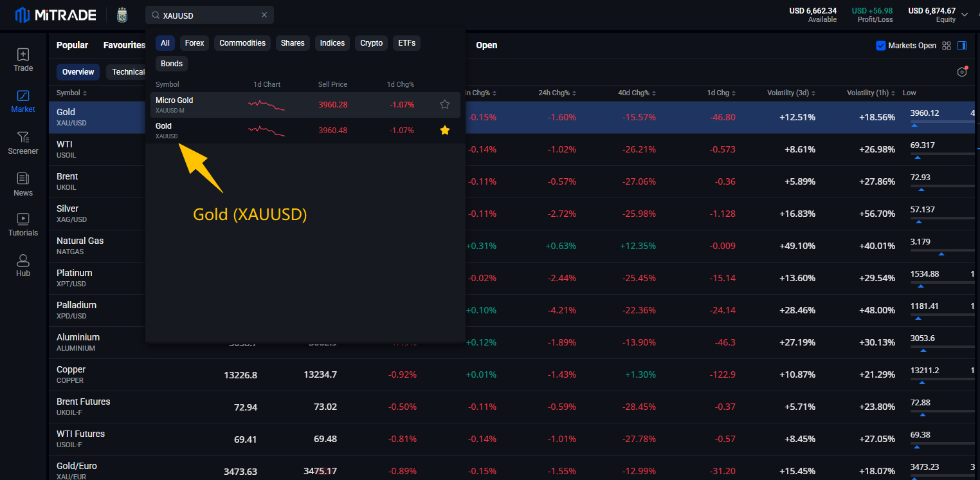Open the Gold XAUUSD search result
This screenshot has height=480, width=980.
click(305, 130)
